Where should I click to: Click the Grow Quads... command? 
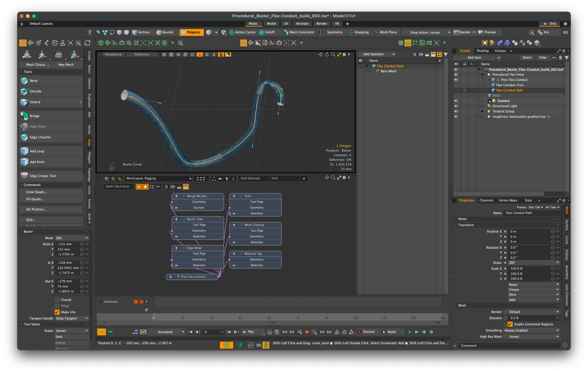point(51,192)
